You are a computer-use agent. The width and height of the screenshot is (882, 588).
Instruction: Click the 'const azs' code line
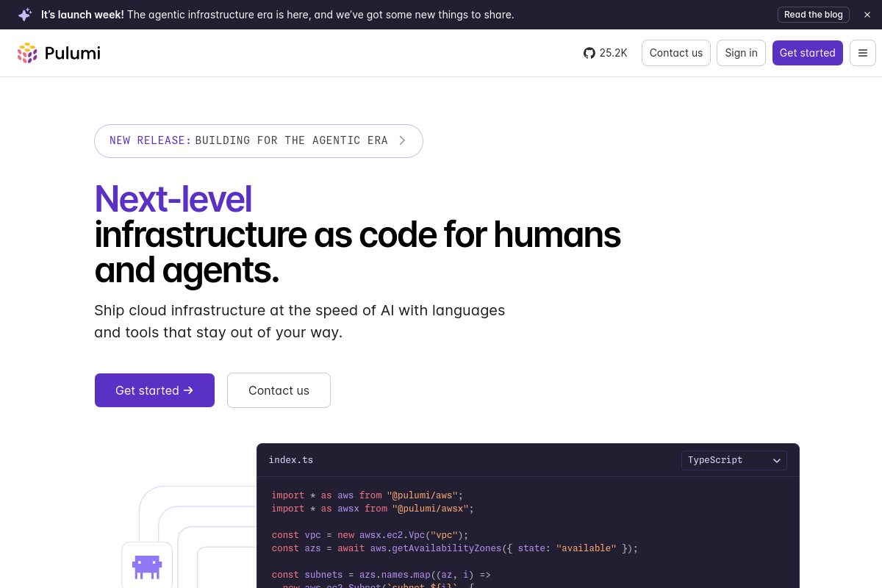pyautogui.click(x=455, y=548)
